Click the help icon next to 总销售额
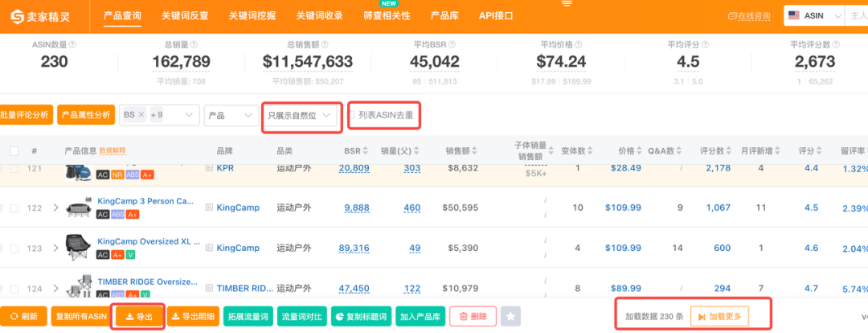This screenshot has height=333, width=868. point(325,44)
